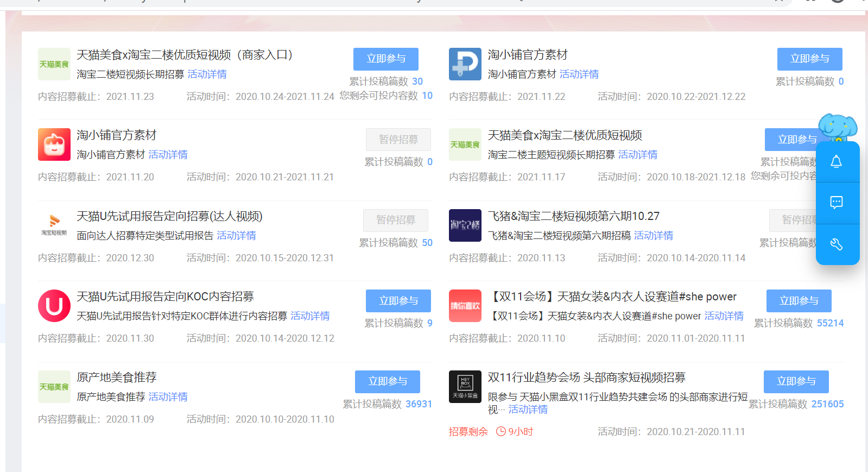Open 活动详情 under 原产地美食推荐
Screen dimensions: 868x472
(168, 397)
